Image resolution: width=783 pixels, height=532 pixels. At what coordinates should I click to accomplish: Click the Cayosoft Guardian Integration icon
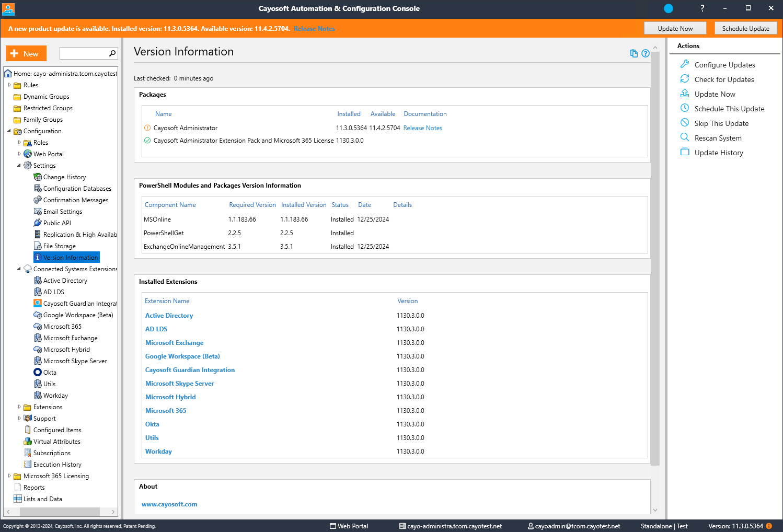tap(38, 304)
